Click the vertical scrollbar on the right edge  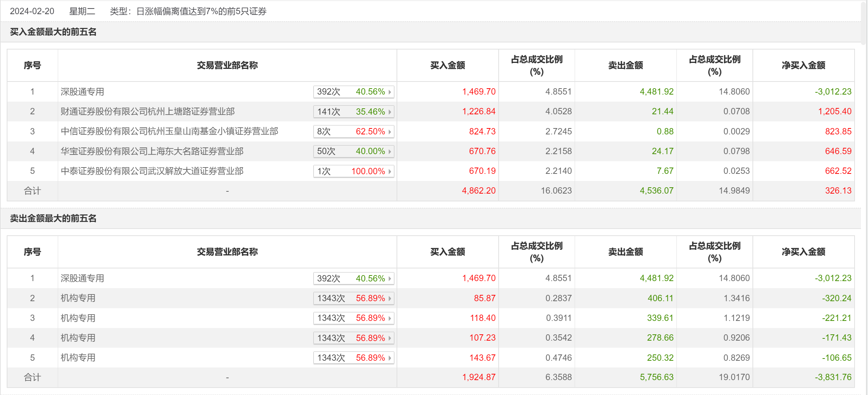pos(864,22)
